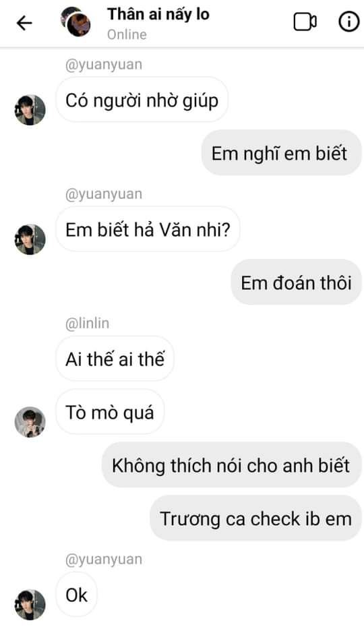Screen dimensions: 364x629
Task: Select the sent message 'Em nghĩ em biết'
Action: [x=281, y=153]
